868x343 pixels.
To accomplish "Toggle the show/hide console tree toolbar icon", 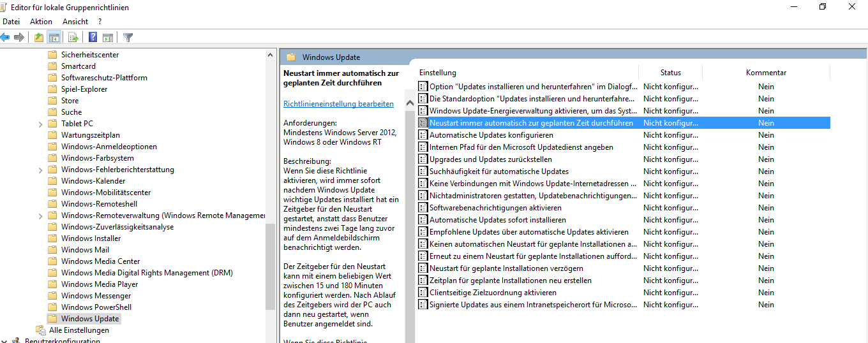I will 54,38.
